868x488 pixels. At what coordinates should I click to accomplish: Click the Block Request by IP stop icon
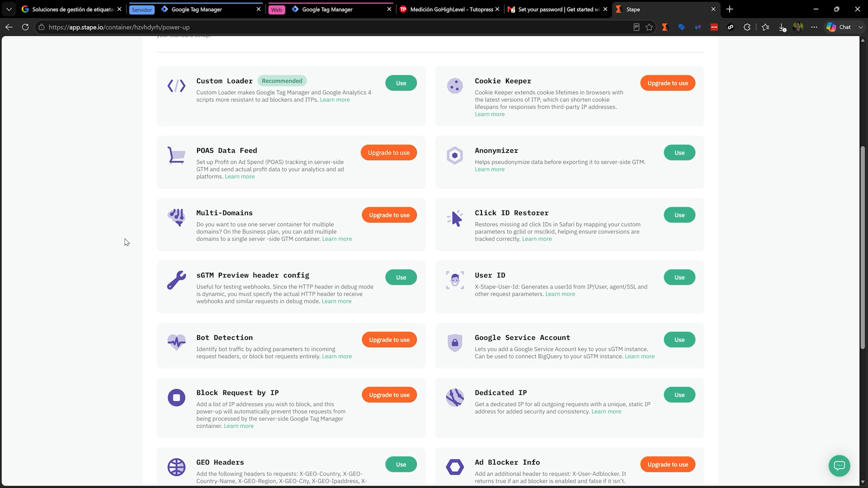pos(176,398)
